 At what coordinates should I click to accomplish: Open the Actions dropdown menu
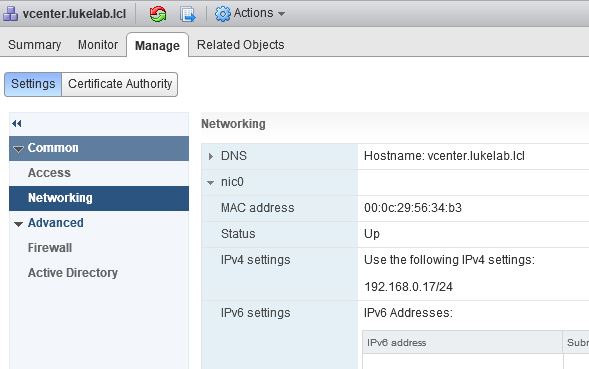point(249,13)
